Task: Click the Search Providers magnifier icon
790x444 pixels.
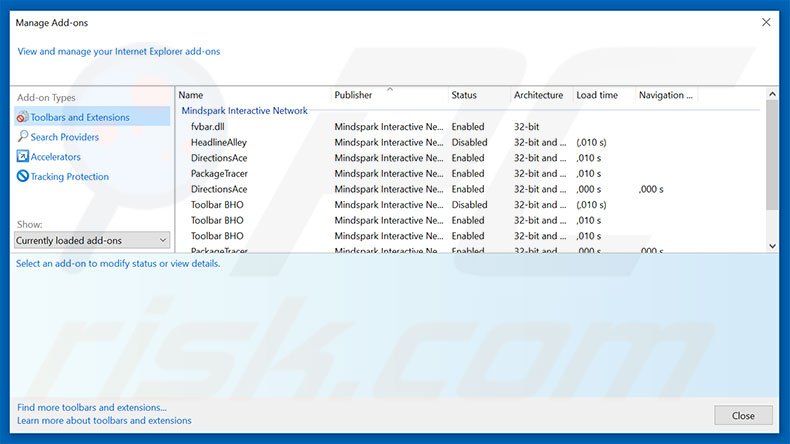Action: coord(23,137)
